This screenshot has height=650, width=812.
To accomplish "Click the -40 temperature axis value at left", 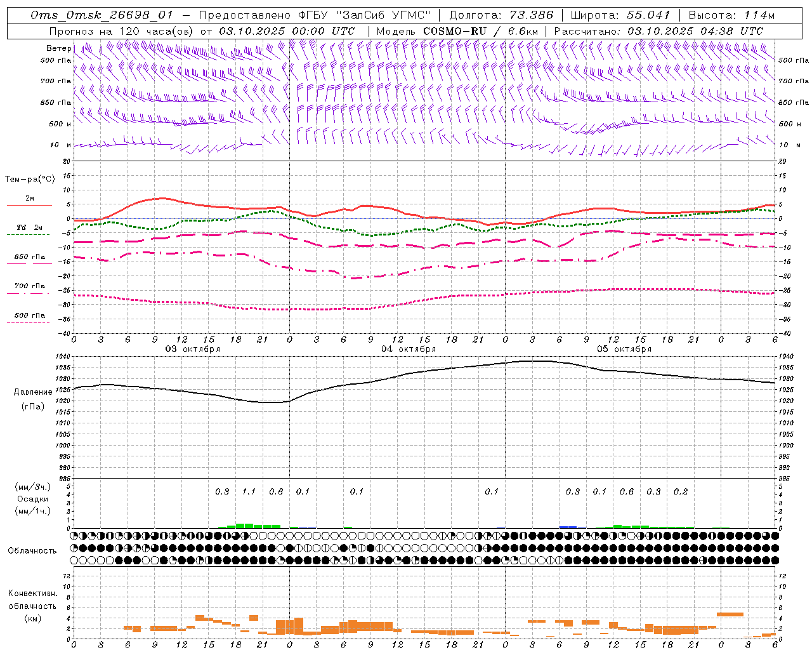I will click(65, 333).
